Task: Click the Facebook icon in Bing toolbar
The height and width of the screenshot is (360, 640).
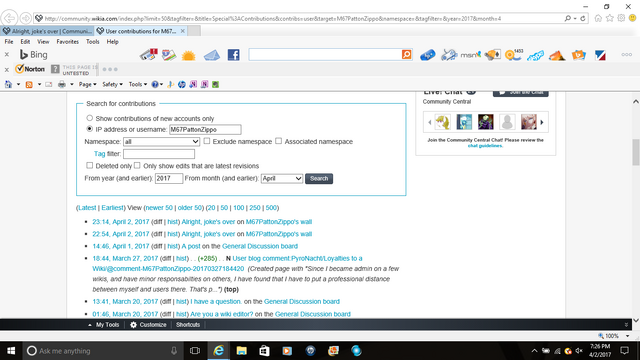Action: 233,55
